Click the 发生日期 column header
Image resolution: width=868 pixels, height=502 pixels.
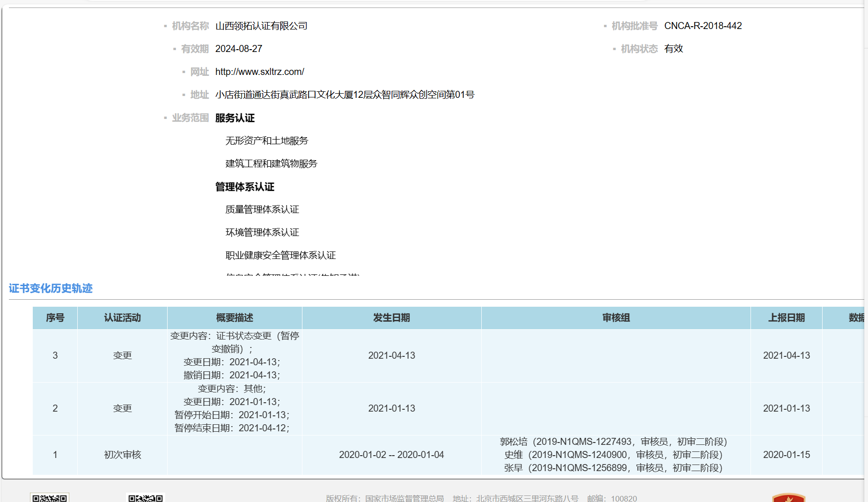(x=391, y=318)
